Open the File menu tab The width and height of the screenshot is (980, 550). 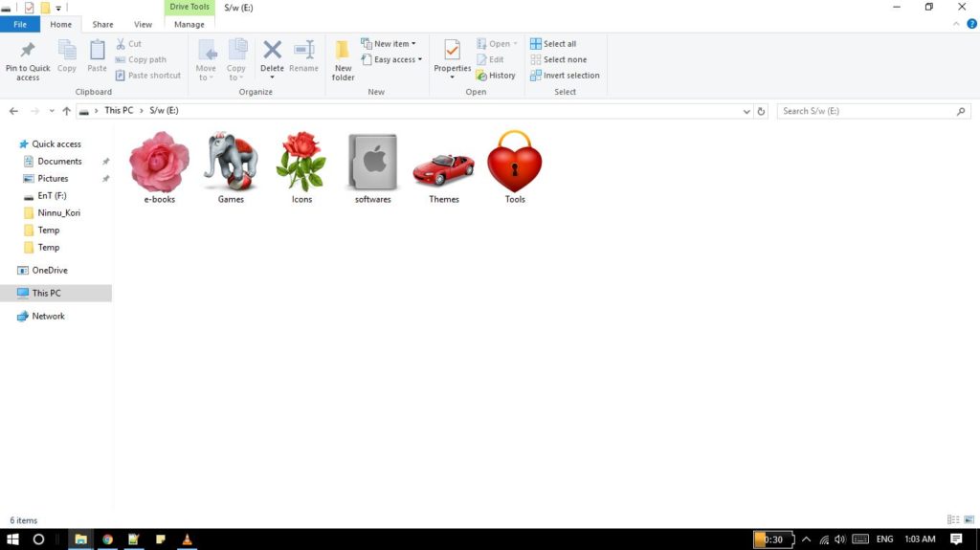click(x=20, y=24)
